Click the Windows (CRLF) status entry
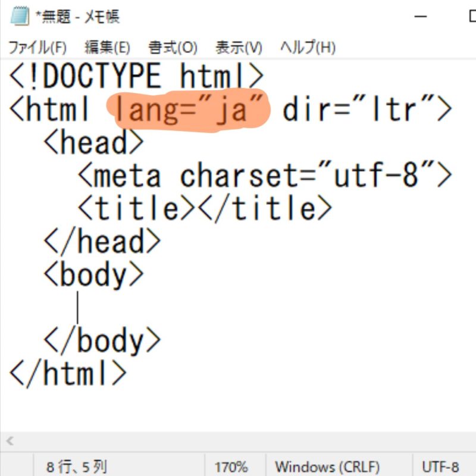476x476 pixels. coord(327,466)
